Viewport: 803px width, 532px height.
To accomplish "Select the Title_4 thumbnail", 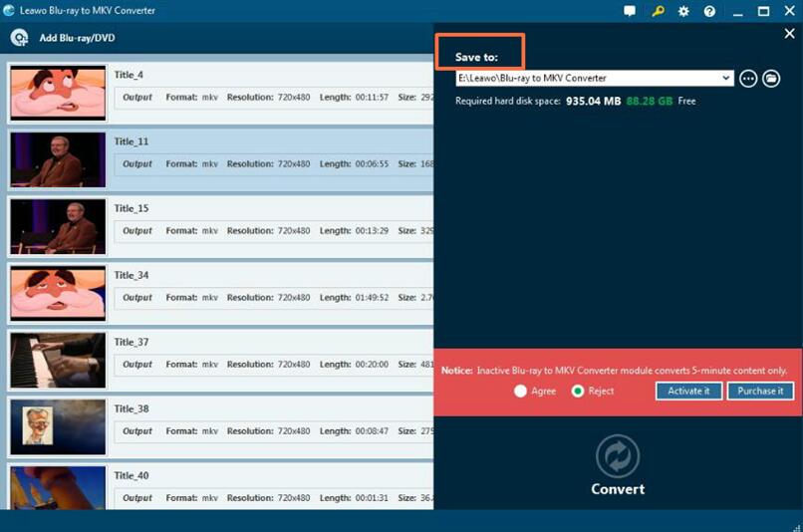I will coord(58,93).
